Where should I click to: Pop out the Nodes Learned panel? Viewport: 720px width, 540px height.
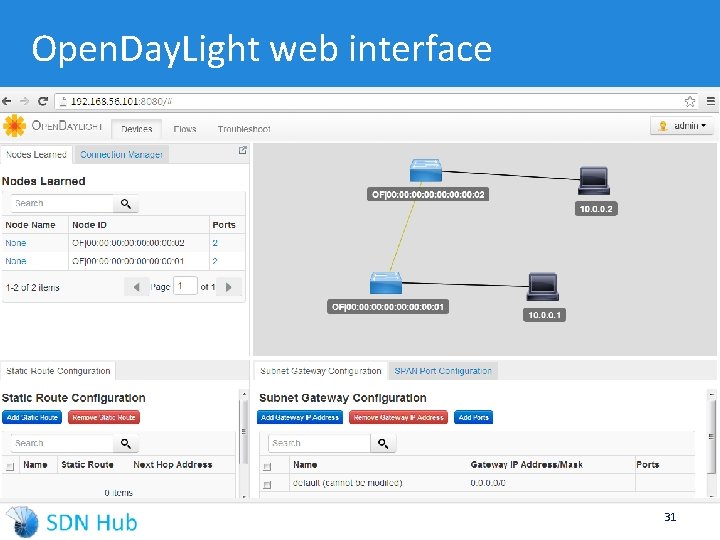[x=243, y=150]
